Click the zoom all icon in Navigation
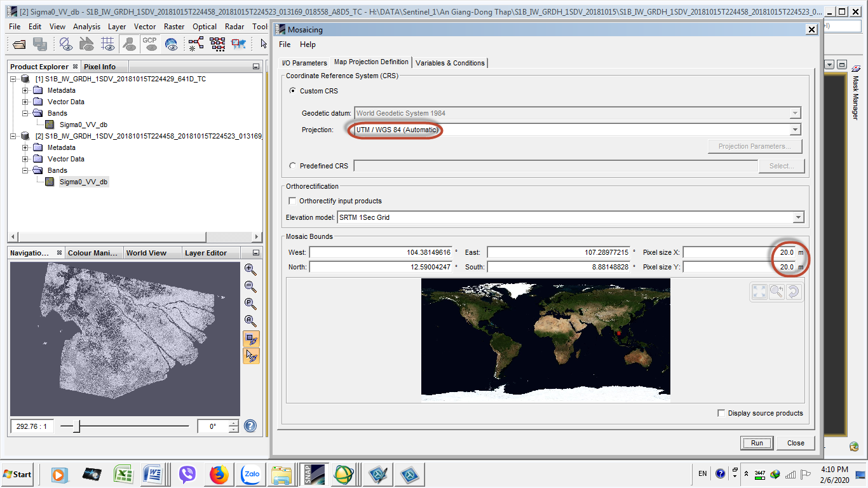Viewport: 868px width, 488px height. coord(251,321)
